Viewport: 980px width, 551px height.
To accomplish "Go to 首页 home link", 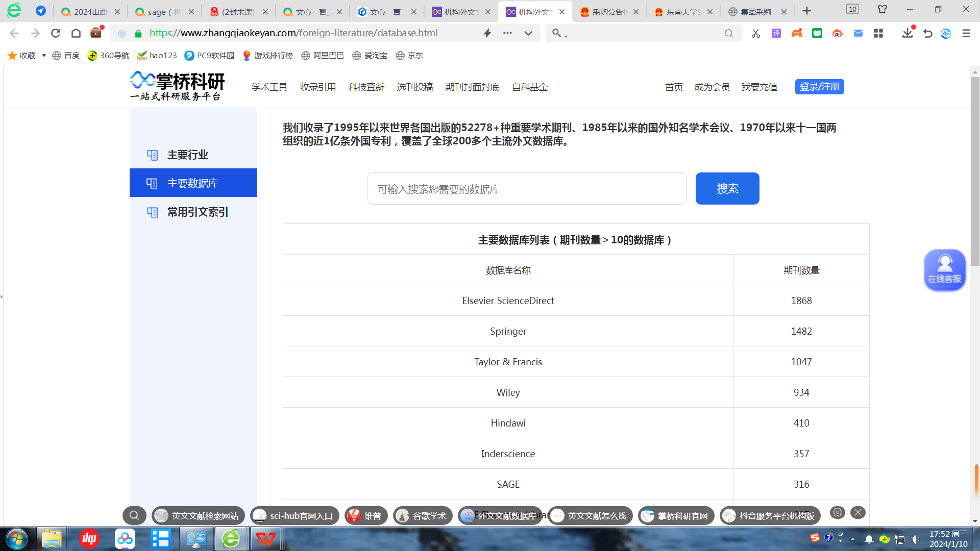I will (674, 87).
